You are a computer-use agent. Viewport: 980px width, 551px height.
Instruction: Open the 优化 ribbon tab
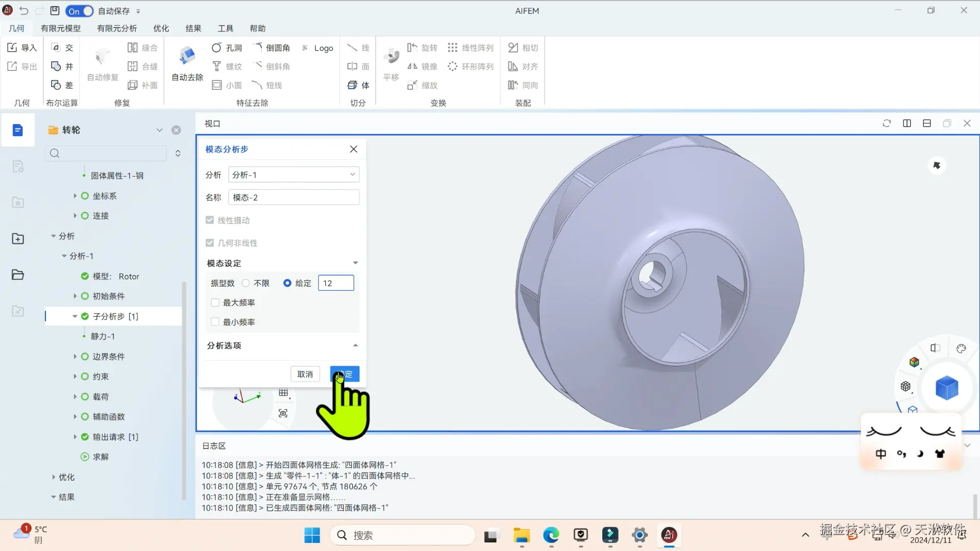pos(161,29)
